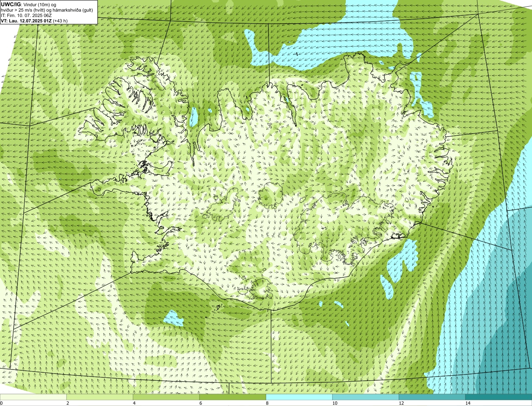Select the 2–4 m/s light green swatch
Viewport: 532px width, 406px height.
coord(100,397)
